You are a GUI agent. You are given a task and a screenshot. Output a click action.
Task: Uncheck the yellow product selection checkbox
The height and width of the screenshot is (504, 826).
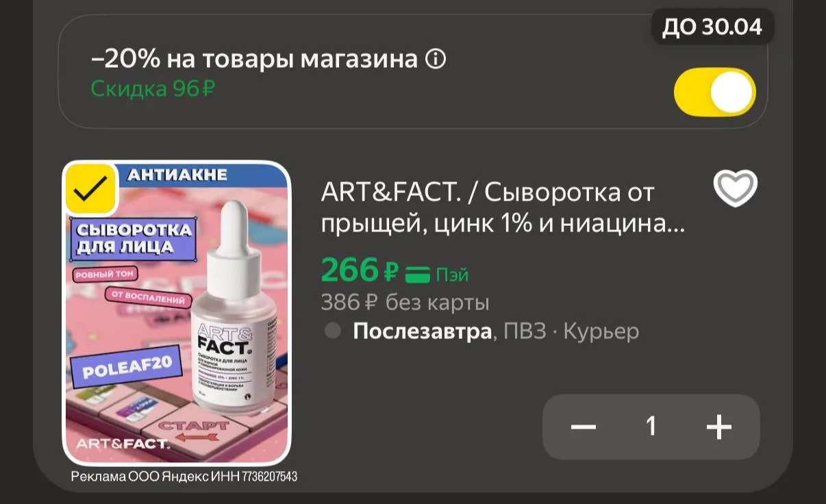pos(90,188)
